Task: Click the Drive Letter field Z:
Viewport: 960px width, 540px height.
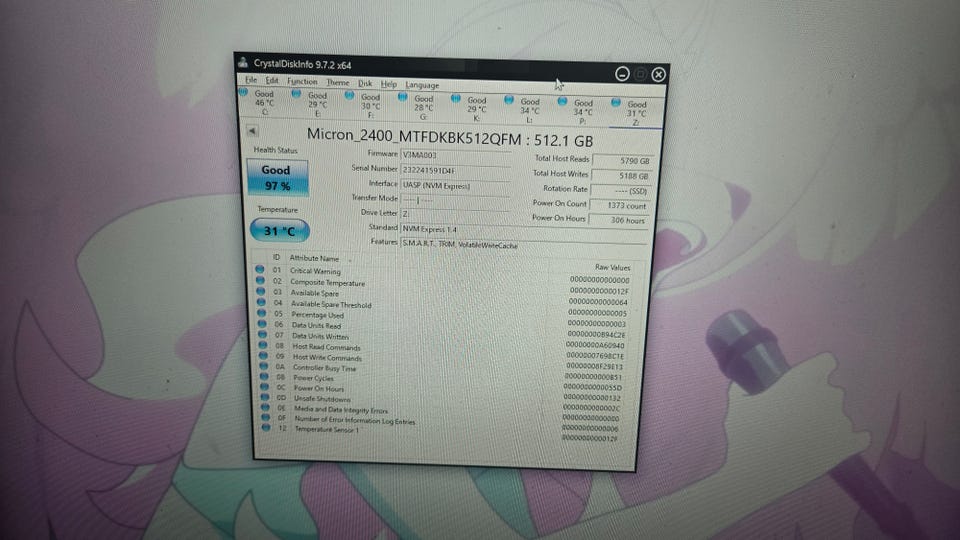Action: click(455, 214)
